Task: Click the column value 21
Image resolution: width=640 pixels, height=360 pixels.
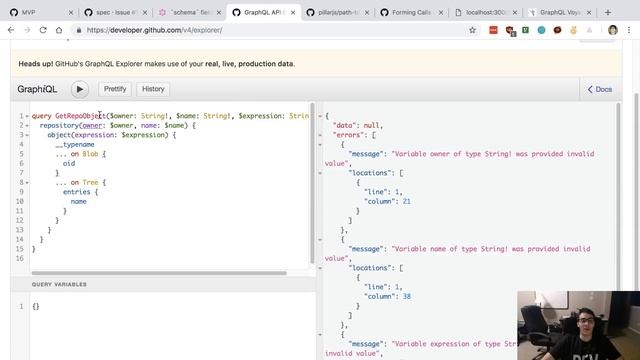Action: pyautogui.click(x=407, y=201)
